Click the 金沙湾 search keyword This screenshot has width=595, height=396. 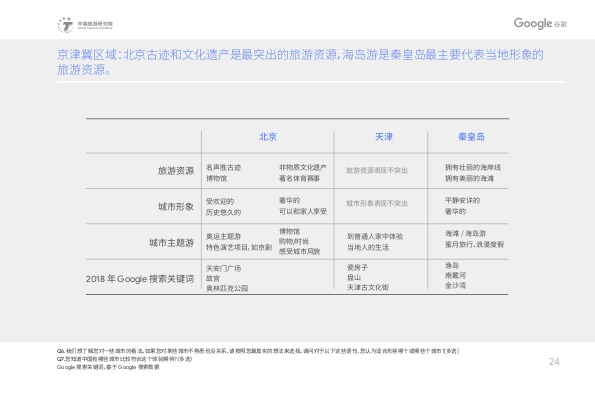[455, 285]
